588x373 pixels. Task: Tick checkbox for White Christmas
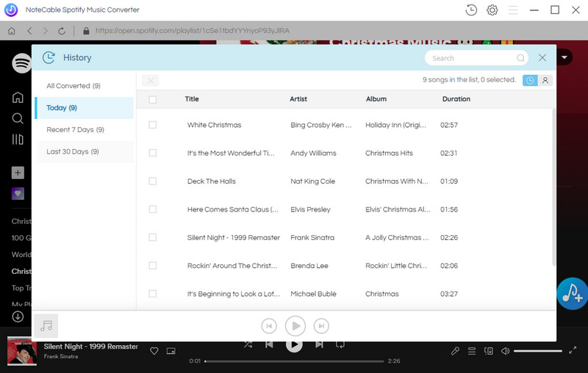pos(153,125)
